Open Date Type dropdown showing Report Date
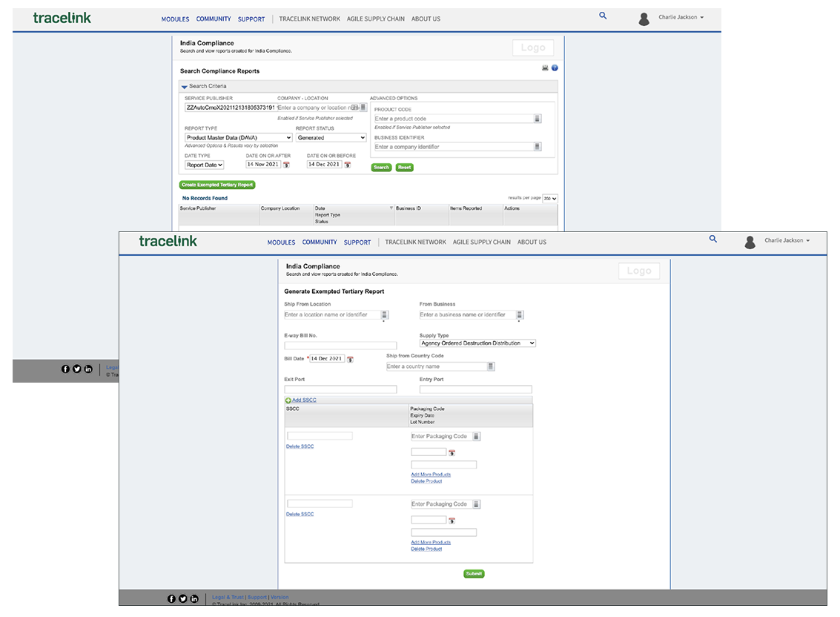This screenshot has height=617, width=840. (204, 165)
